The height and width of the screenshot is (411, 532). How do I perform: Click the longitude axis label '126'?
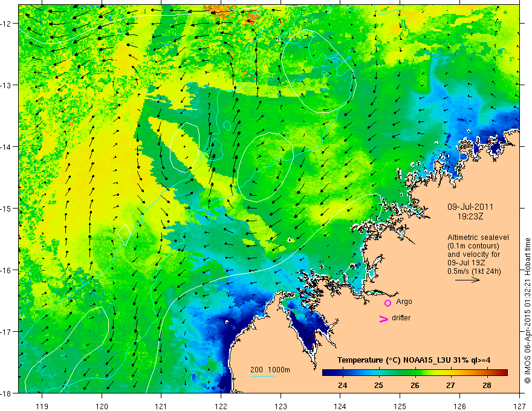tap(459, 406)
